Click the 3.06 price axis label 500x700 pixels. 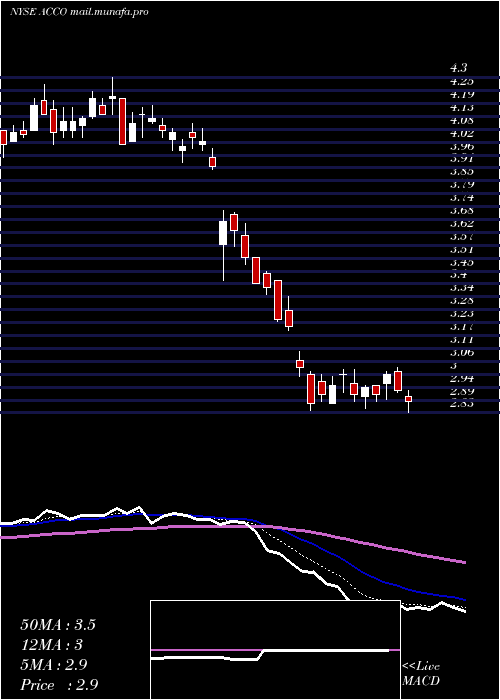(x=462, y=353)
